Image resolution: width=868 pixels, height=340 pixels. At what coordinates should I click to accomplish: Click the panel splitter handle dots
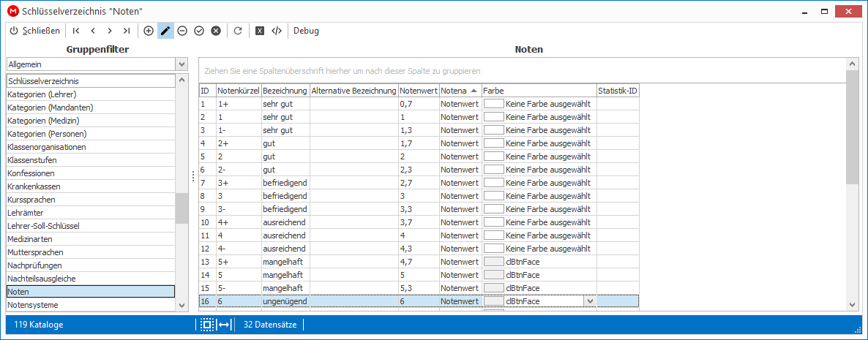coord(192,176)
